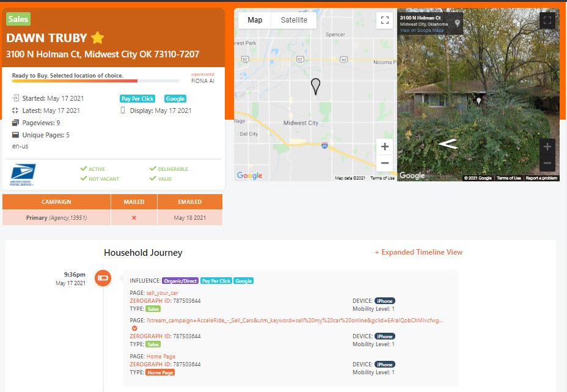Click the Unique Pages icon
Viewport: 567px width, 392px height.
point(15,135)
